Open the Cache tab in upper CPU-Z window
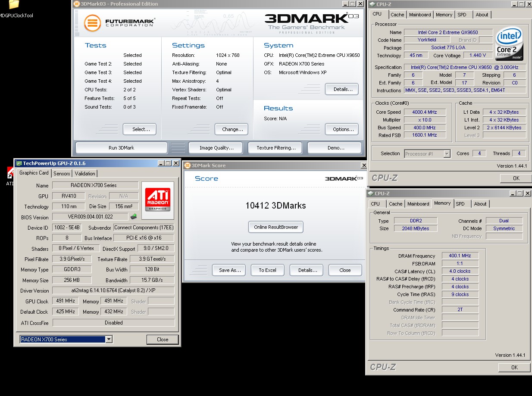532x396 pixels. (x=397, y=15)
